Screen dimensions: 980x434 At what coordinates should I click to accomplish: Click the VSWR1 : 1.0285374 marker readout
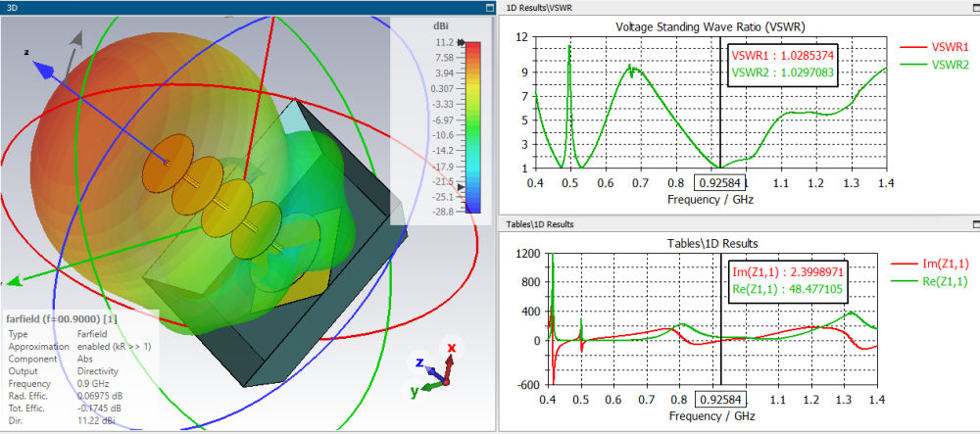pyautogui.click(x=783, y=56)
